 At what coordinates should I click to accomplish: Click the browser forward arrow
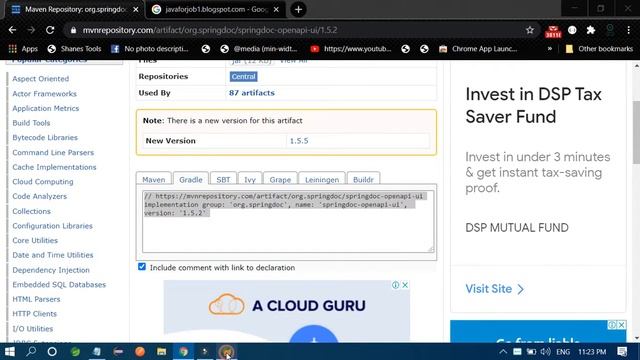31,30
